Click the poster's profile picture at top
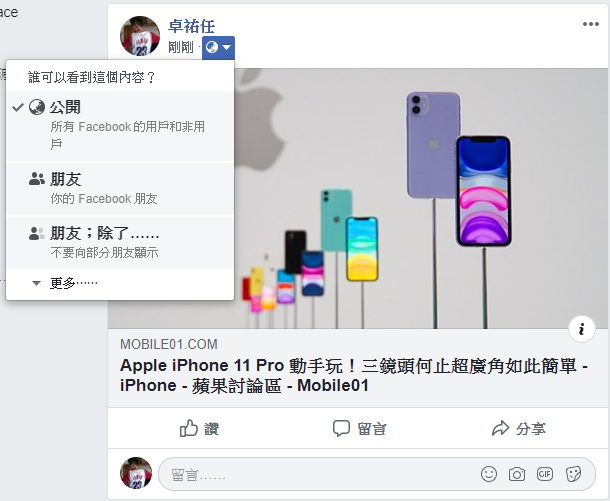 [140, 36]
